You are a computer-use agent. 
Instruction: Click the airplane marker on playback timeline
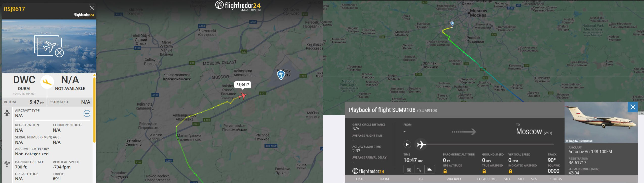coord(421,145)
